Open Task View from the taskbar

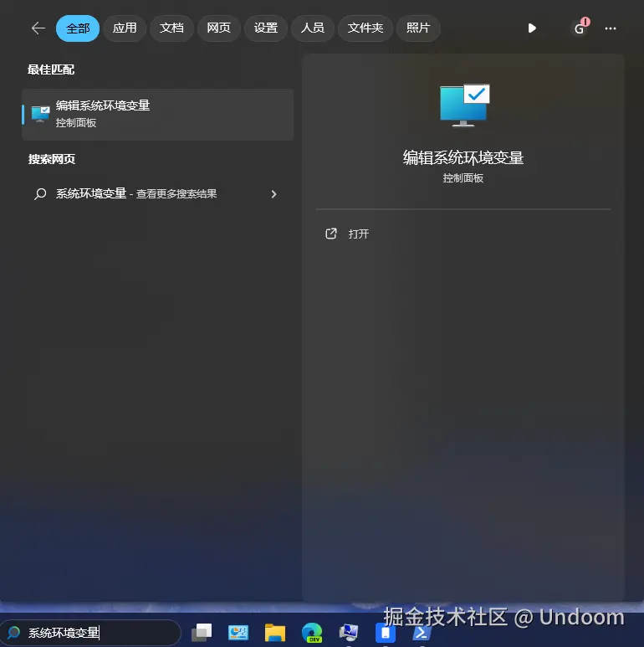pyautogui.click(x=202, y=632)
